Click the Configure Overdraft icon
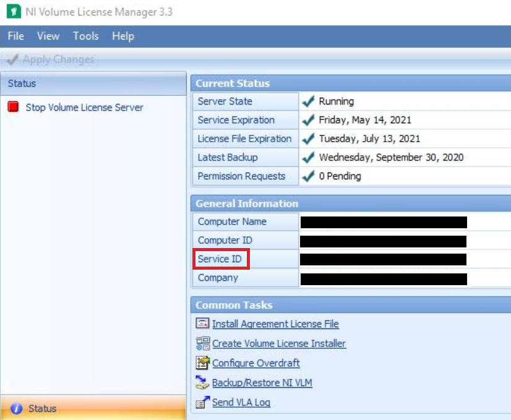511x420 pixels. 203,362
